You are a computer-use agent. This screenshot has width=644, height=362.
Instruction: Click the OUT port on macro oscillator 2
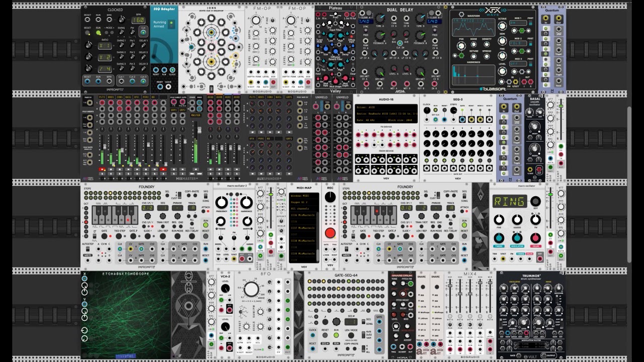242,259
